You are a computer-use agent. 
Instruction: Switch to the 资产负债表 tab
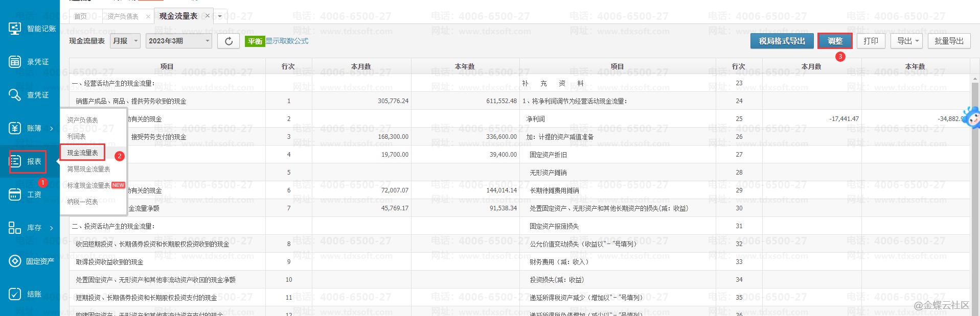123,16
